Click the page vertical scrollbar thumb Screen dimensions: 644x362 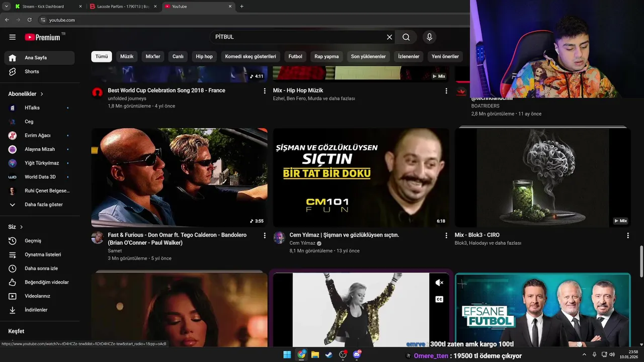click(641, 261)
